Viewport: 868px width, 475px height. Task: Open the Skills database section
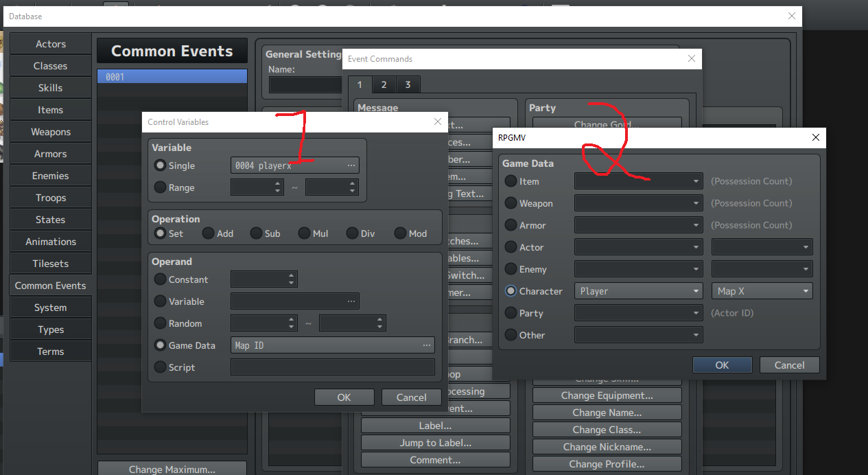pyautogui.click(x=50, y=88)
